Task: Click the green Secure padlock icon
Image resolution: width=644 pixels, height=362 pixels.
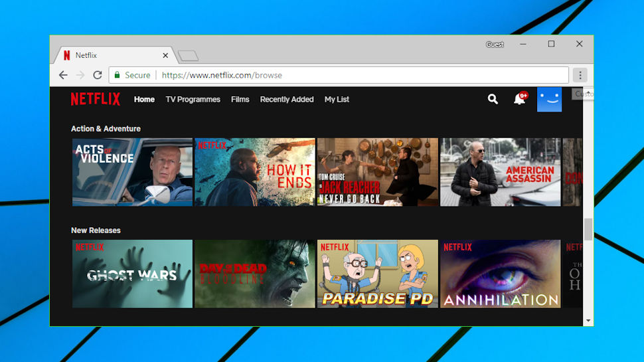Action: tap(117, 75)
